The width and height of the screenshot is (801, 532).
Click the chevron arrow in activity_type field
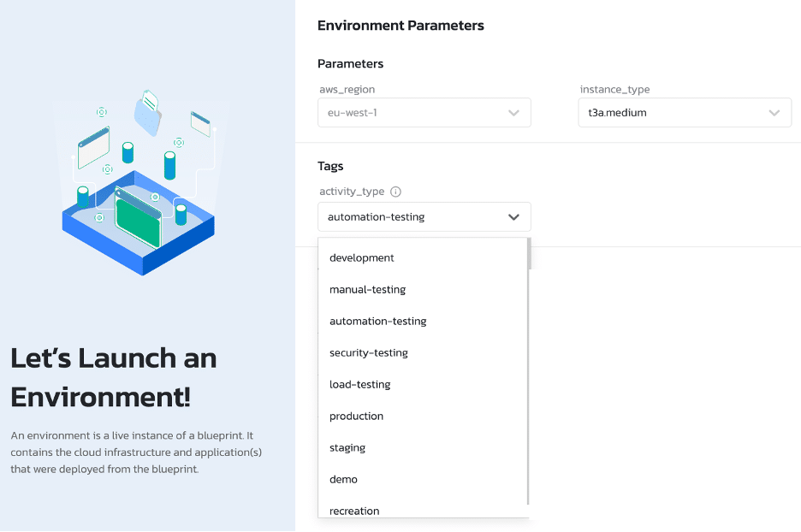coord(513,217)
